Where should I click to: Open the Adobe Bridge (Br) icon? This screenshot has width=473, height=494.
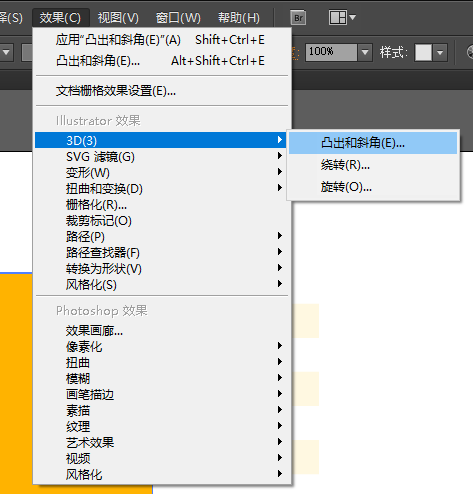298,18
